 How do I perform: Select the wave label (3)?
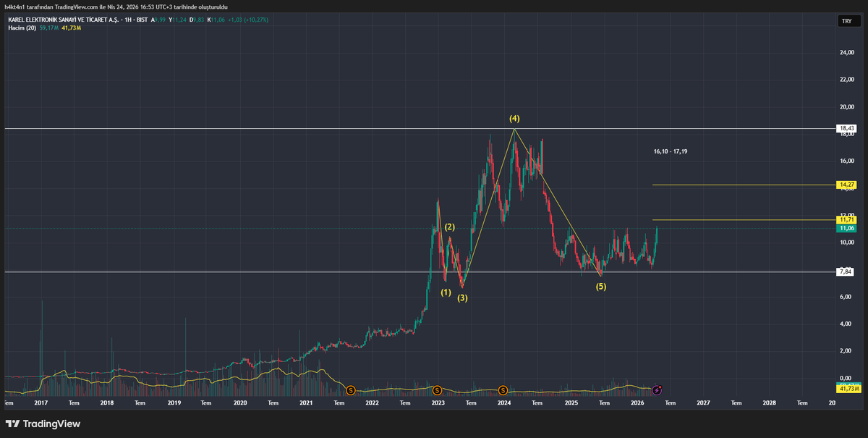pyautogui.click(x=462, y=298)
